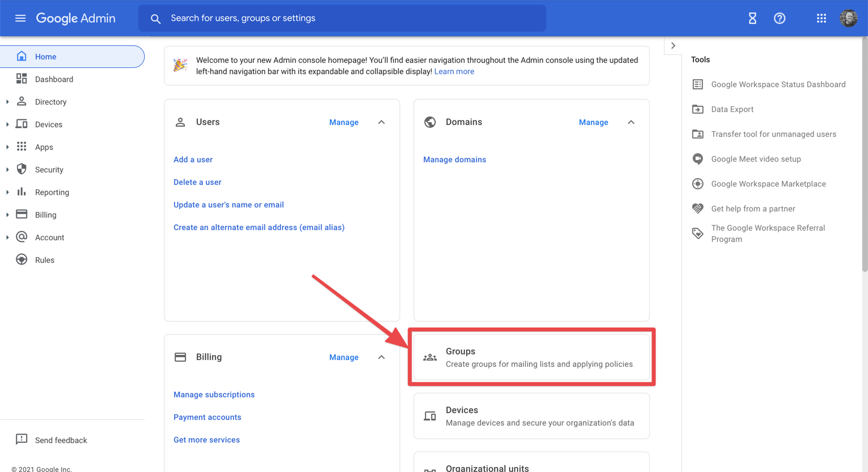Viewport: 868px width, 472px height.
Task: Click the Manage domains link
Action: (454, 159)
